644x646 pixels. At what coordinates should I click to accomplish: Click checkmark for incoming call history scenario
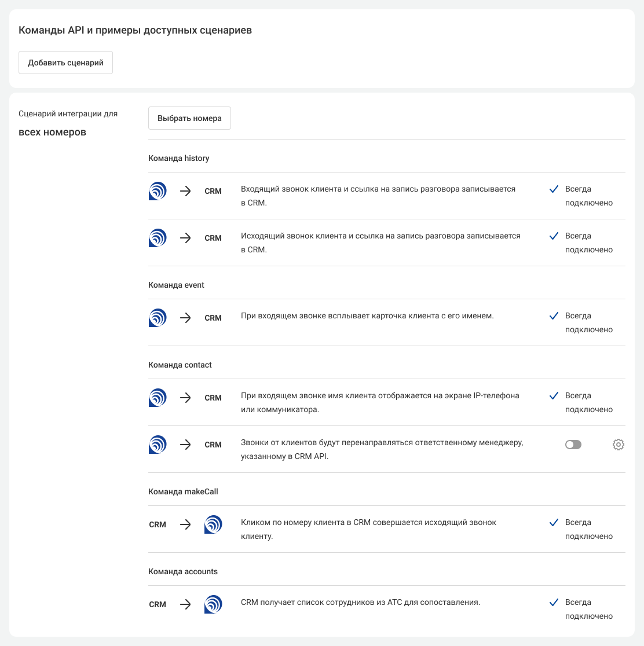[554, 189]
